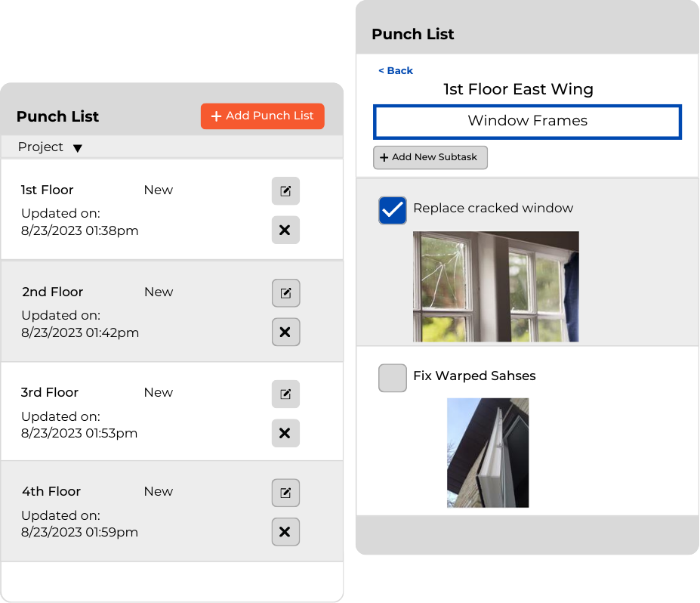Viewport: 700px width, 603px height.
Task: Add a new subtask
Action: pyautogui.click(x=430, y=157)
